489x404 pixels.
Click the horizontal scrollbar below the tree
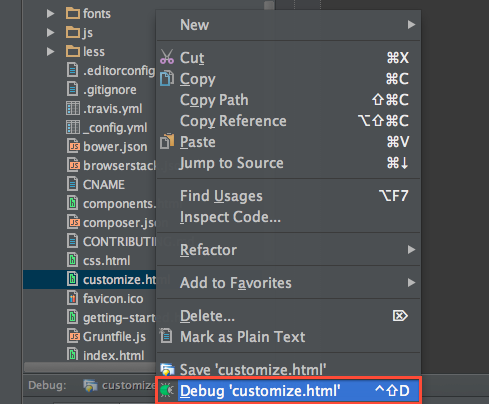[90, 367]
